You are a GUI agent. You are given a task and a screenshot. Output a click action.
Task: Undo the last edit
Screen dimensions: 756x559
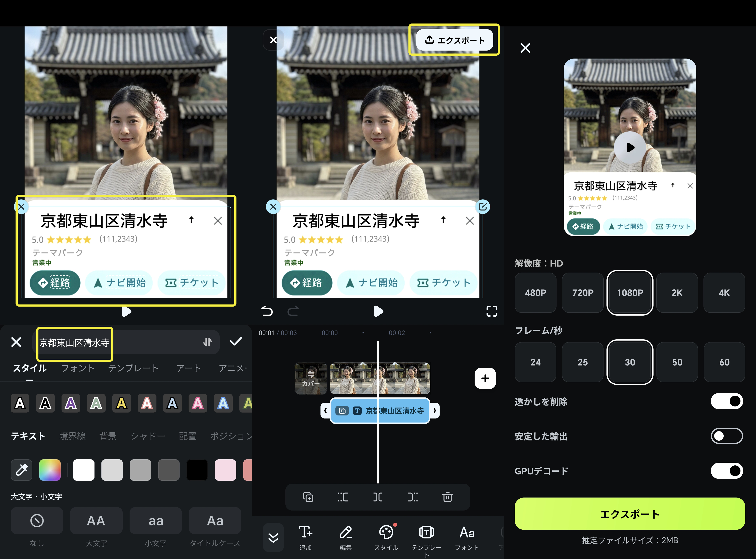267,312
